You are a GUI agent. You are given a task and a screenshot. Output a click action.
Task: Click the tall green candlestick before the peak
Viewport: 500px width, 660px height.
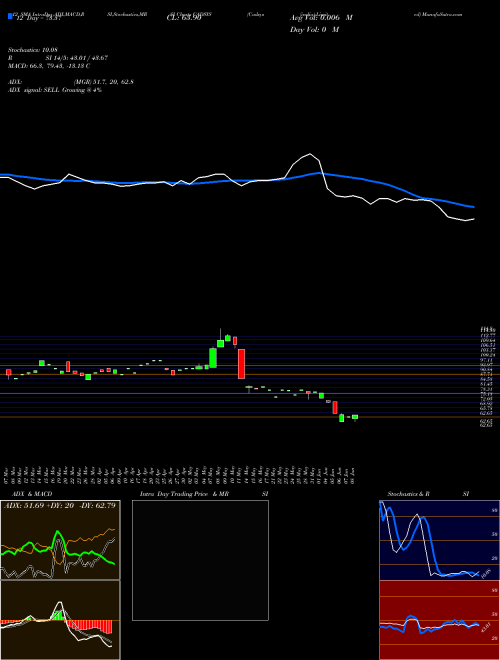[213, 357]
